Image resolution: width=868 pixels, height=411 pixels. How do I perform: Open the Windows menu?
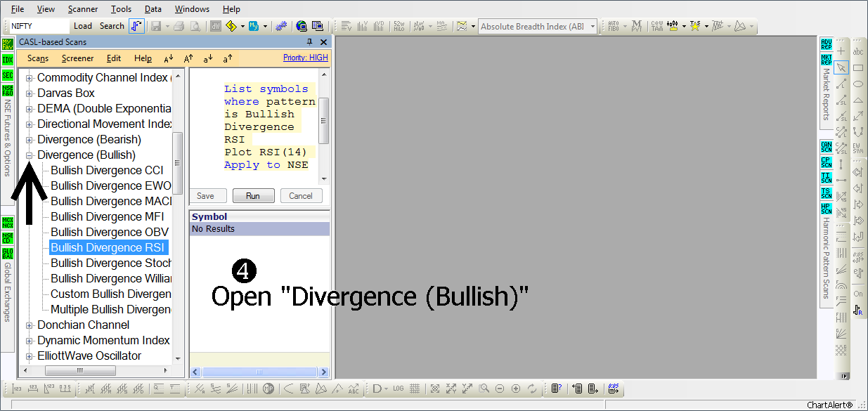[192, 9]
